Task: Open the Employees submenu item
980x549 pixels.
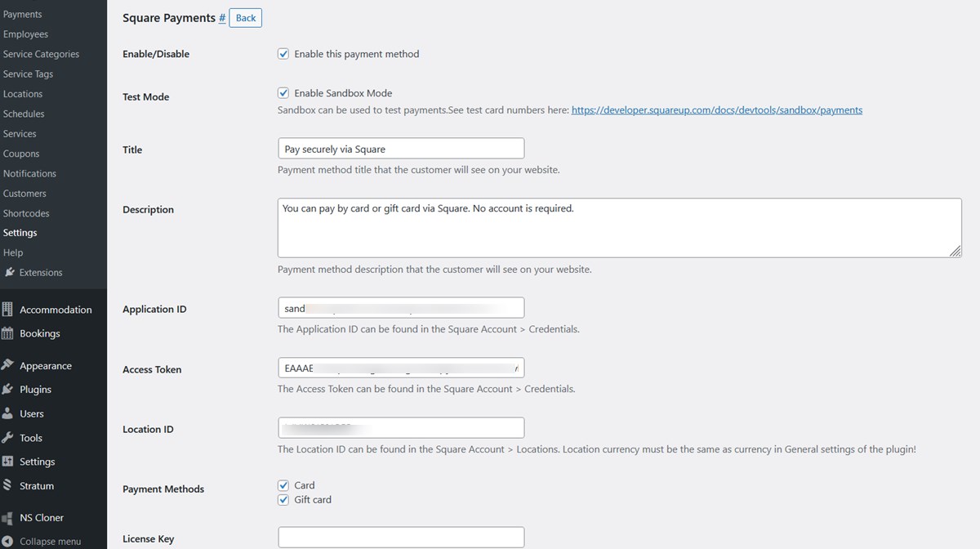Action: point(25,34)
